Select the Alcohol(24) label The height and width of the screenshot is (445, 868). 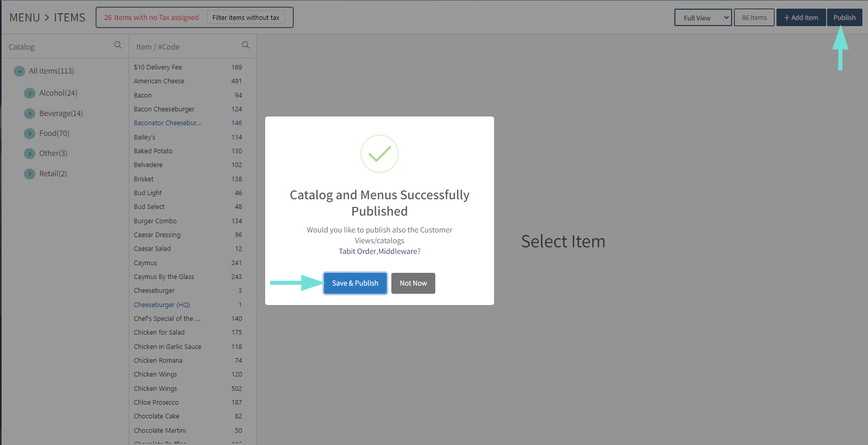[x=58, y=93]
